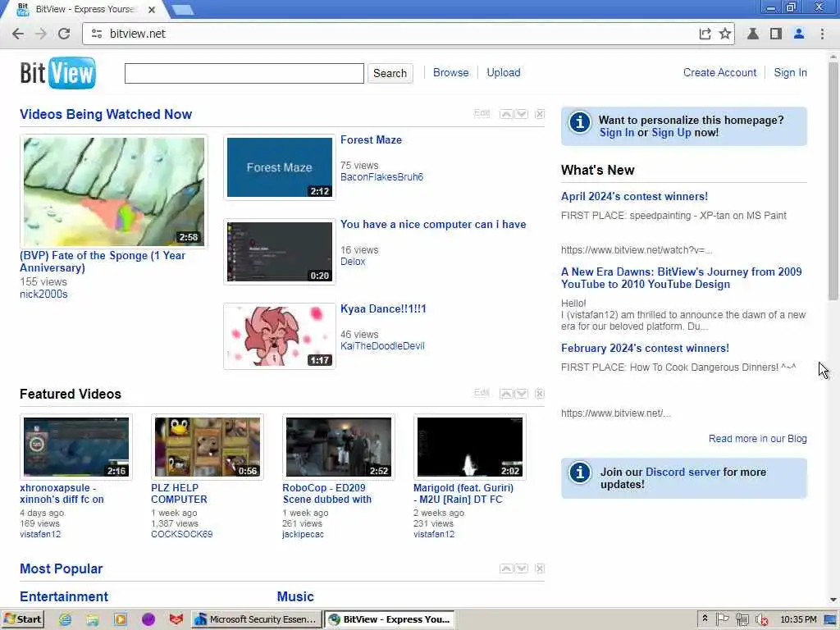Click Read more in our Blog
Screen dimensions: 840x630
(757, 439)
